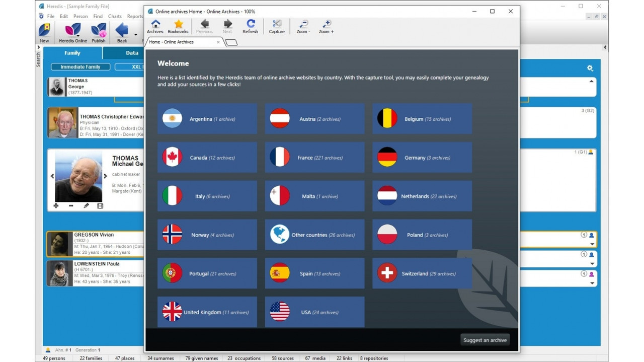Open Austria archives tile

[315, 119]
